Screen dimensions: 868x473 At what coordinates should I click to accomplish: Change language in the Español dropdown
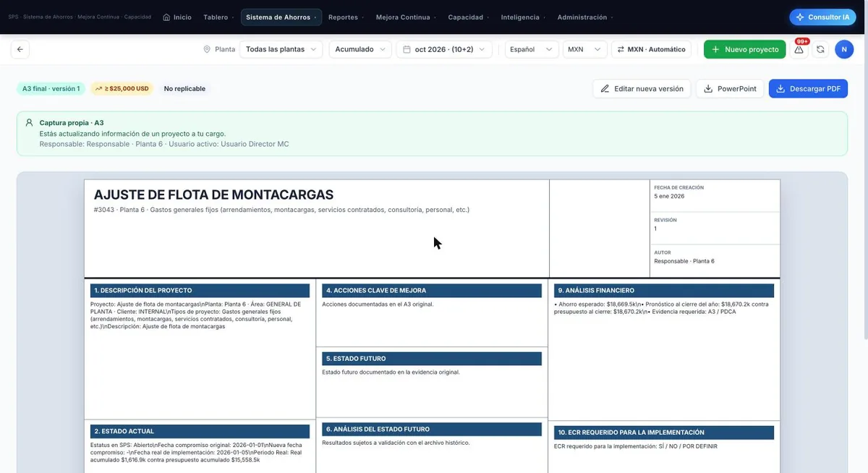pos(532,49)
